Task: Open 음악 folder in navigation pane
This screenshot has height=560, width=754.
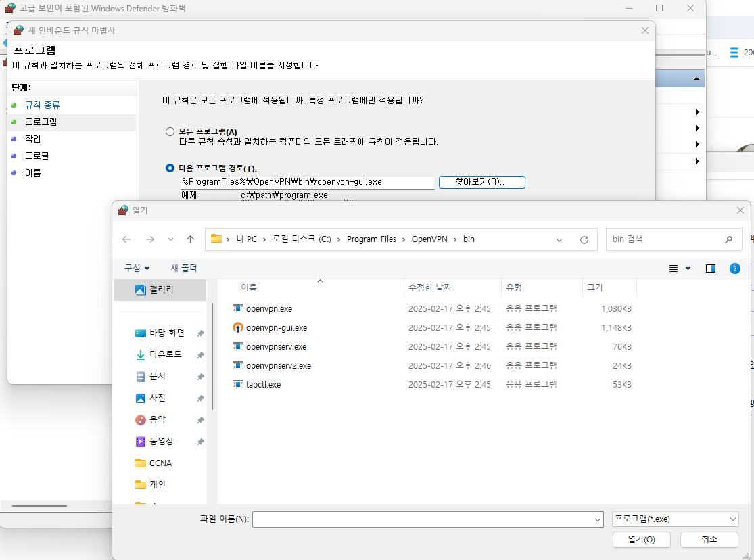Action: point(157,419)
